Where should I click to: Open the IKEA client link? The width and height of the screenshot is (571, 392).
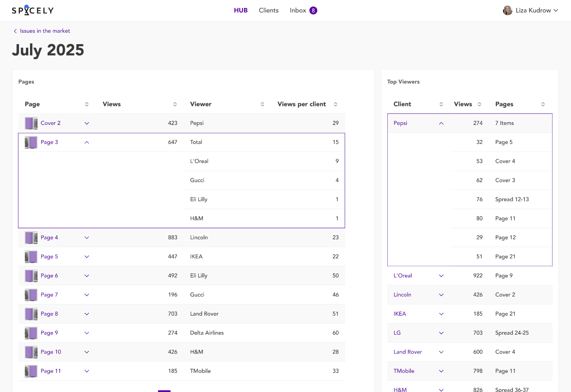(x=400, y=314)
